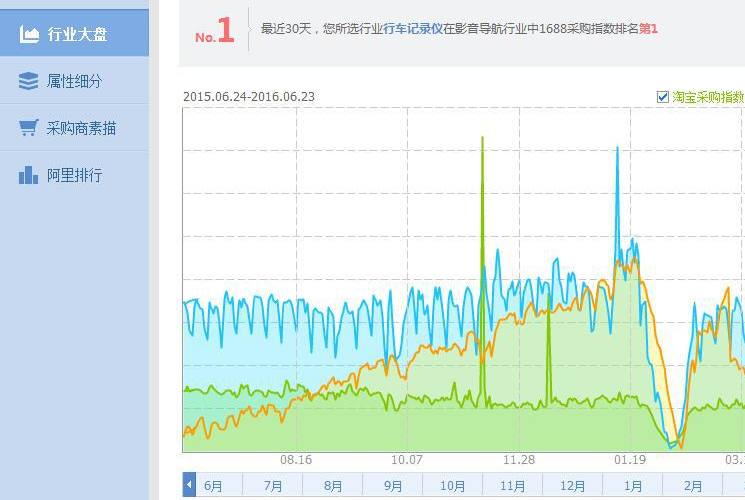Click the 第1 ranking text
Image resolution: width=745 pixels, height=500 pixels.
(x=648, y=29)
